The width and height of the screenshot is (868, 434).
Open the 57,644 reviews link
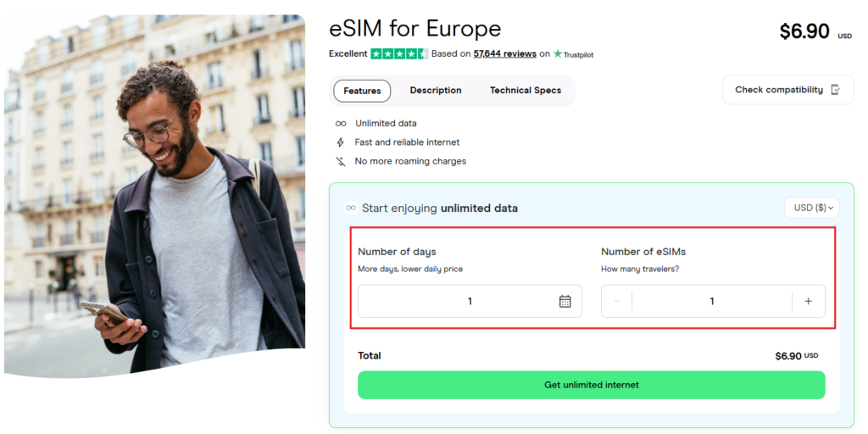coord(505,53)
